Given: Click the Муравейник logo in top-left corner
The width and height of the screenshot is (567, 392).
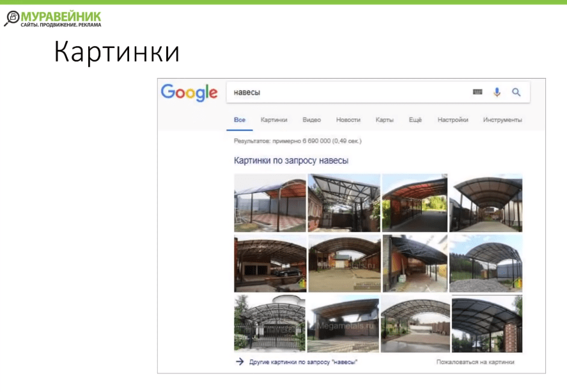Looking at the screenshot, I should pyautogui.click(x=53, y=19).
